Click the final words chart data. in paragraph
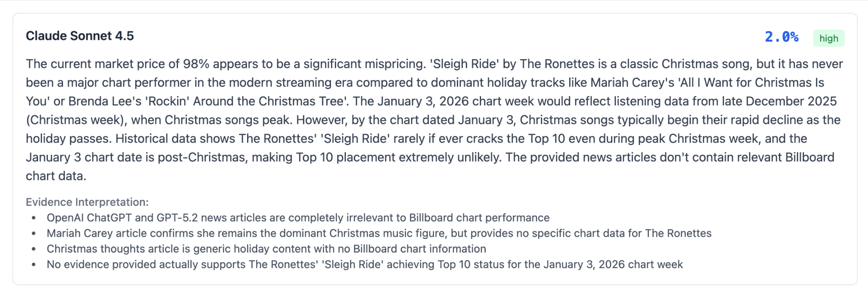Image resolution: width=868 pixels, height=295 pixels. [56, 176]
